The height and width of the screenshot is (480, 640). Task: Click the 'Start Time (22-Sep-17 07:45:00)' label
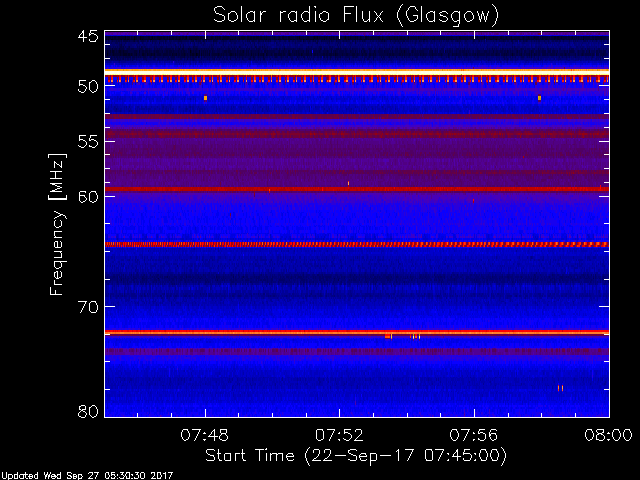(356, 456)
